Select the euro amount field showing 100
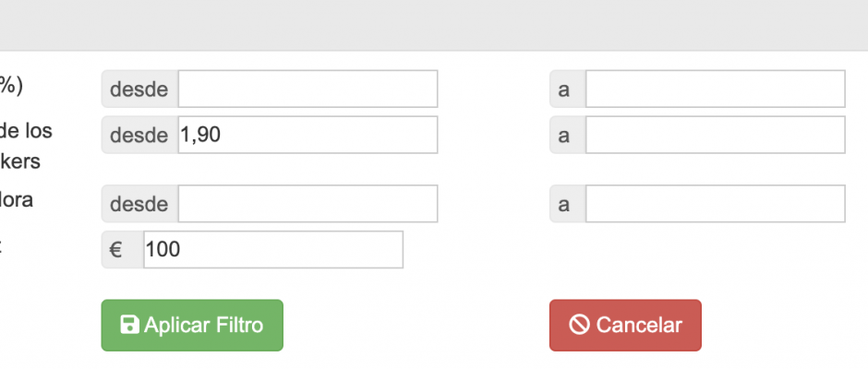This screenshot has height=369, width=868. click(272, 250)
